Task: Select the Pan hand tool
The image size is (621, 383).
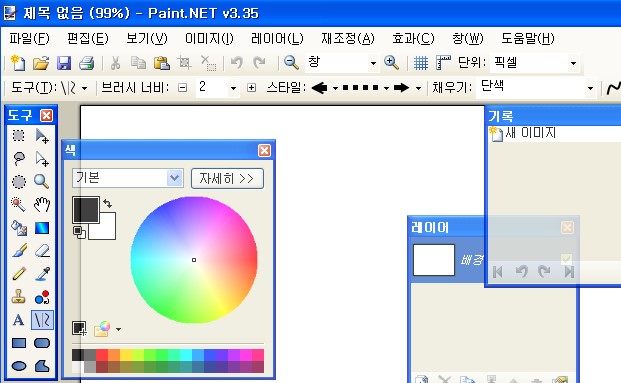Action: click(42, 205)
